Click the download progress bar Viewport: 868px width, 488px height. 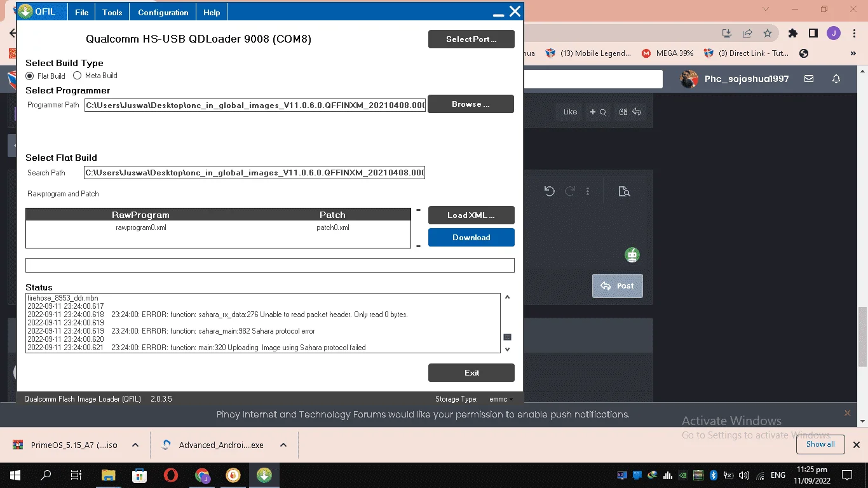(x=270, y=266)
